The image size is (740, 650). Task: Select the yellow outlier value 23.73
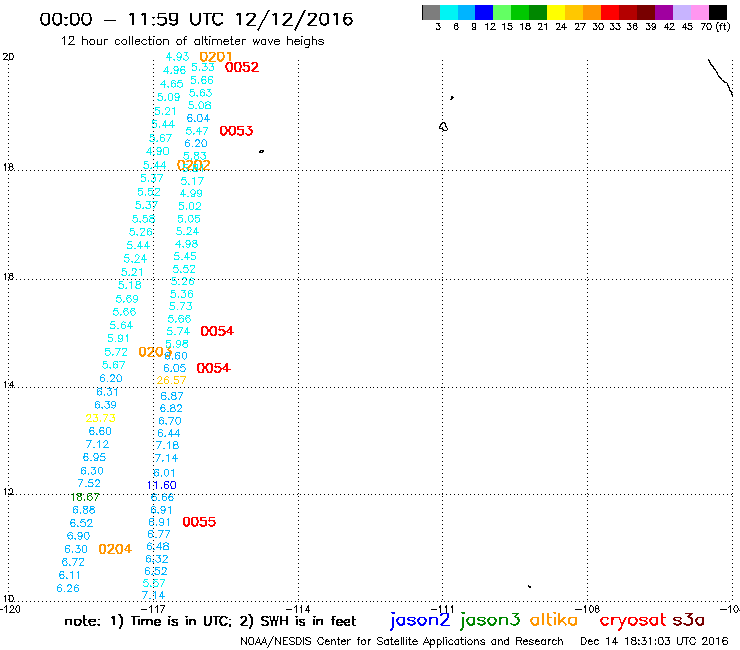(101, 418)
